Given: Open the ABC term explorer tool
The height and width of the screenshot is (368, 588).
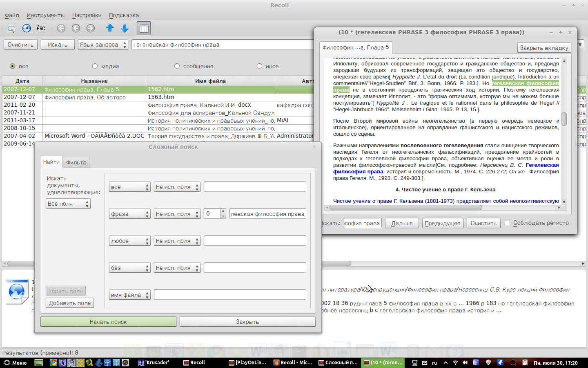Looking at the screenshot, I should click(41, 28).
